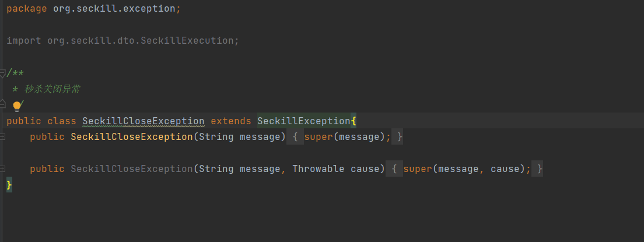Click the extends keyword

pos(230,121)
